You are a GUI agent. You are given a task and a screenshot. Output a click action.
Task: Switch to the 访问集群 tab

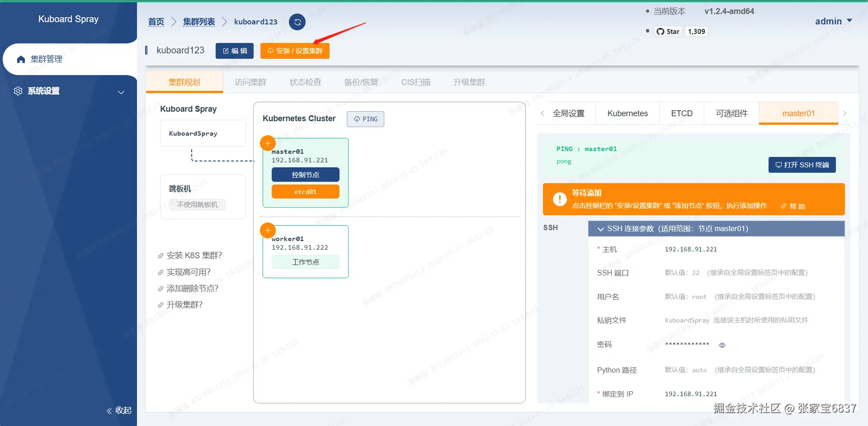(x=250, y=82)
